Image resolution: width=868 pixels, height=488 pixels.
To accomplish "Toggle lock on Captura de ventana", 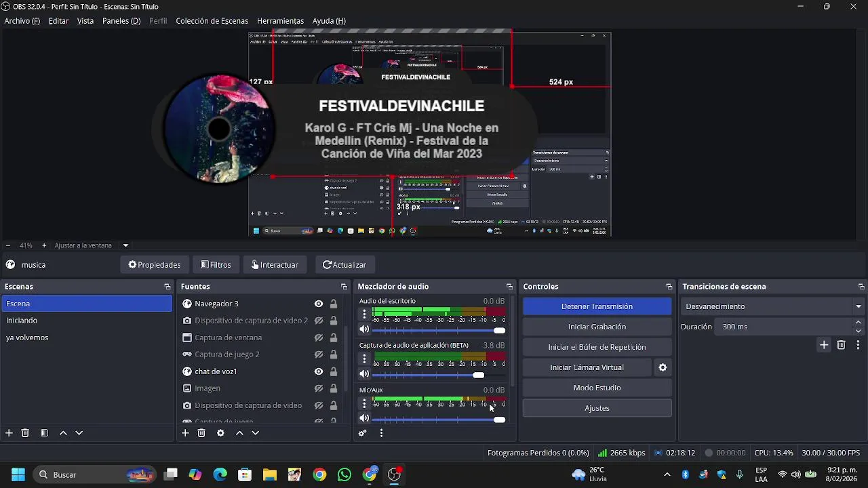I will [x=334, y=338].
